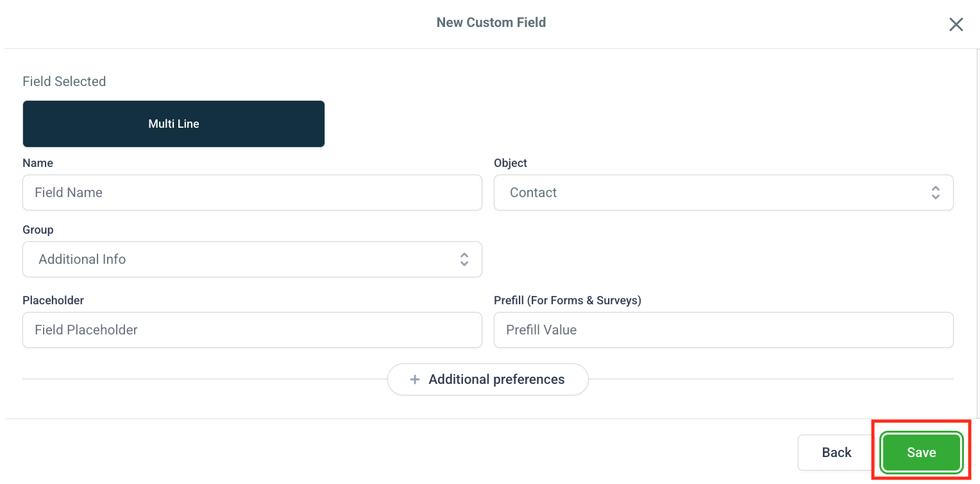This screenshot has height=484, width=980.
Task: Click into the Prefill Value input
Action: 723,330
